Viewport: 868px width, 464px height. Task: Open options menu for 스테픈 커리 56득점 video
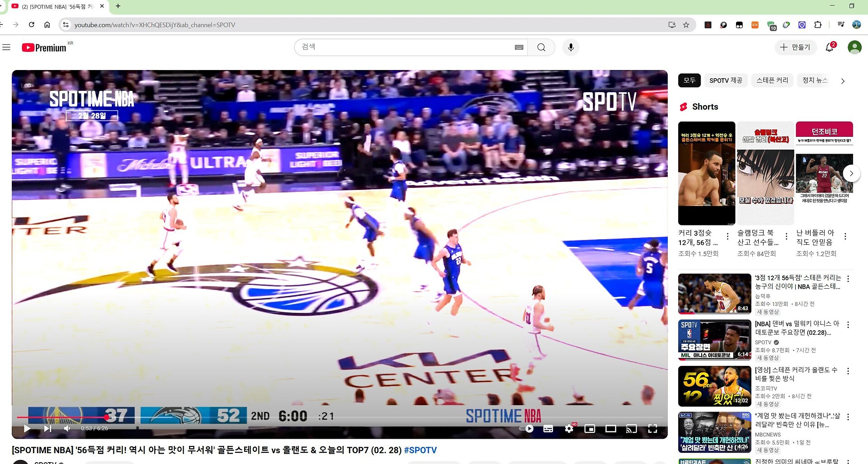(x=848, y=279)
